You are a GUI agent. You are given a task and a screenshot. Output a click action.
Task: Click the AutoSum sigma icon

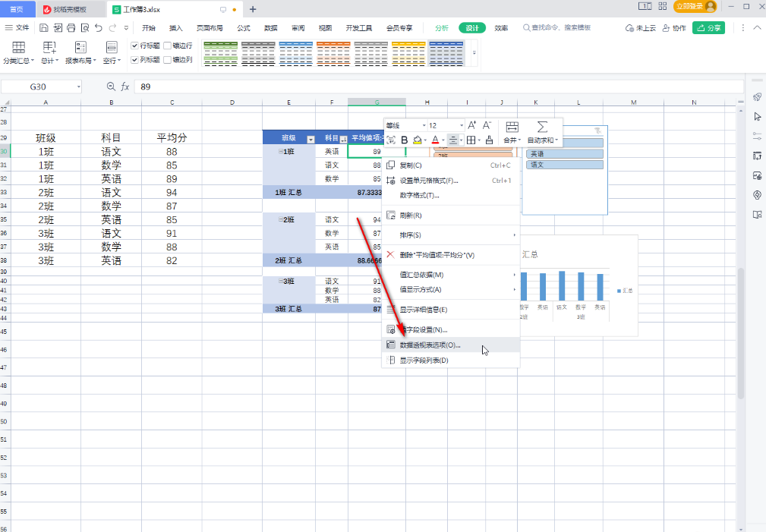[x=542, y=127]
